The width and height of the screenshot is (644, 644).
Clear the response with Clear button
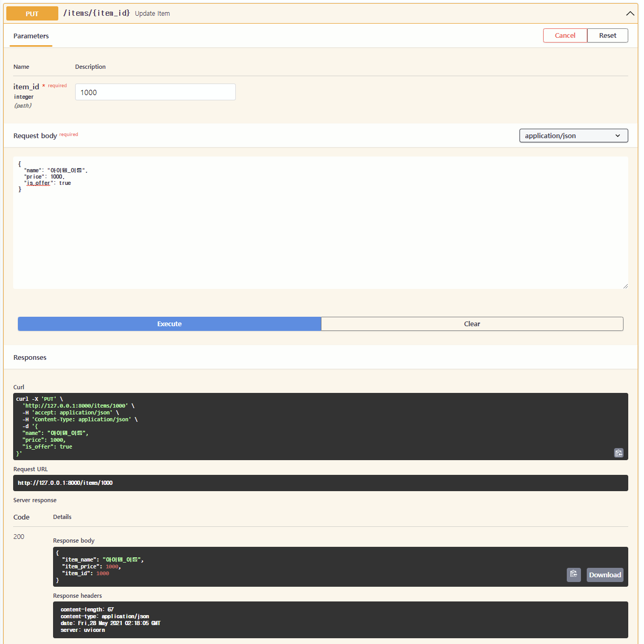click(472, 324)
